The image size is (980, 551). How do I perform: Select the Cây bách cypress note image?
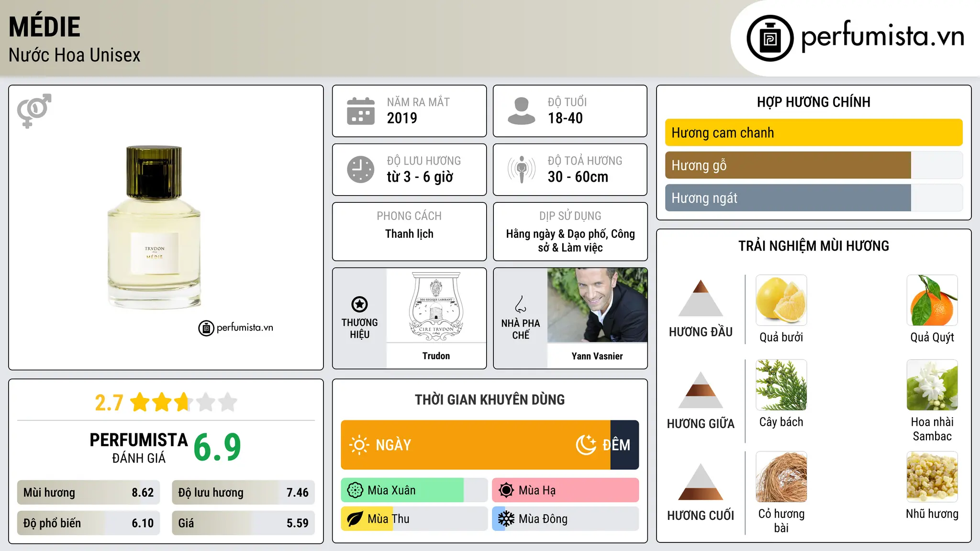coord(781,385)
